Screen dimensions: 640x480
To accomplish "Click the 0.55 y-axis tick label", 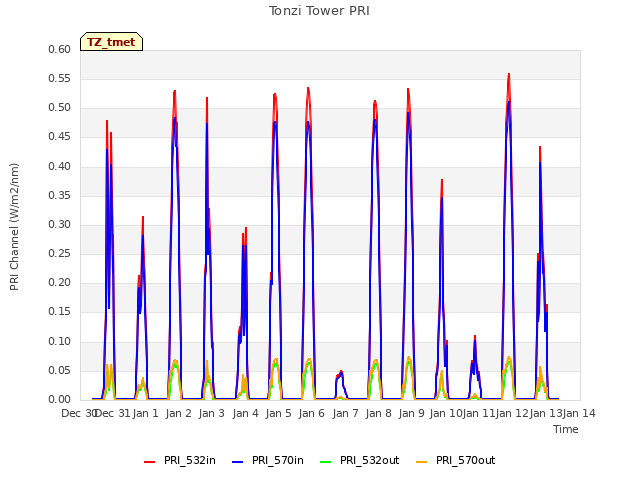I will pos(60,78).
